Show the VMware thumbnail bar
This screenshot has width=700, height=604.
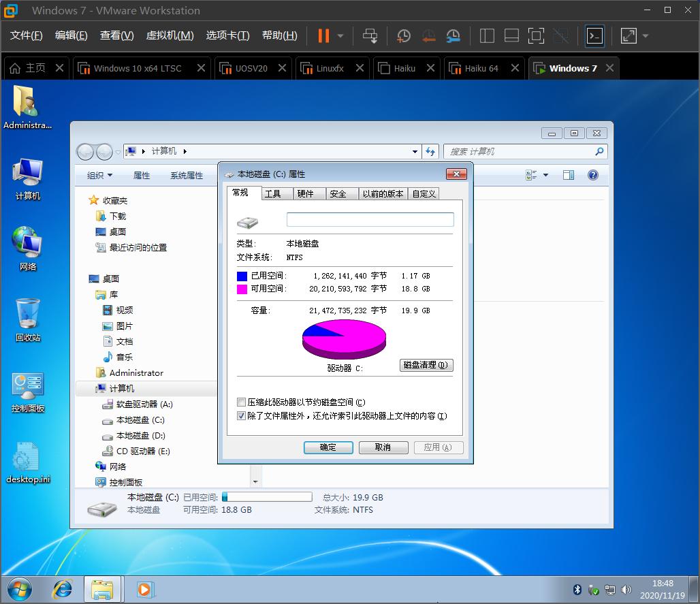tap(511, 35)
